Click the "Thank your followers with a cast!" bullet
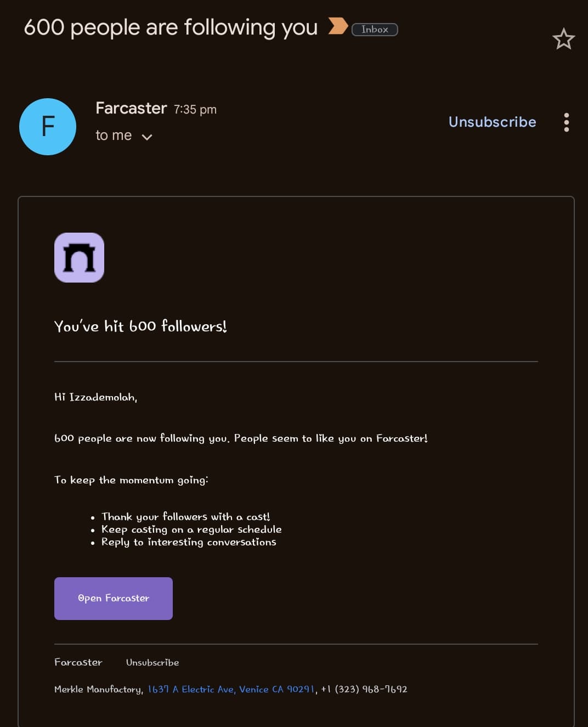Viewport: 588px width, 727px height. tap(185, 517)
